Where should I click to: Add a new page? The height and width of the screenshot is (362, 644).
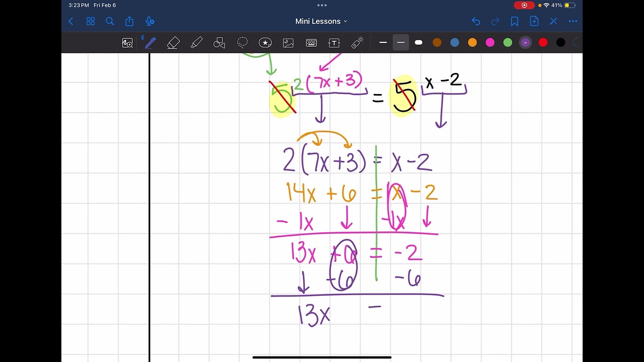(x=534, y=21)
